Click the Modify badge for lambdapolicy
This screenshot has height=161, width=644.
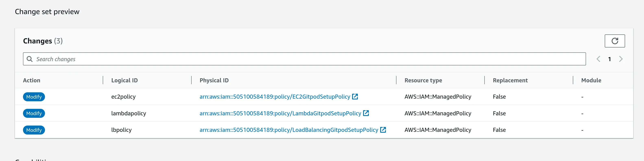tap(34, 114)
